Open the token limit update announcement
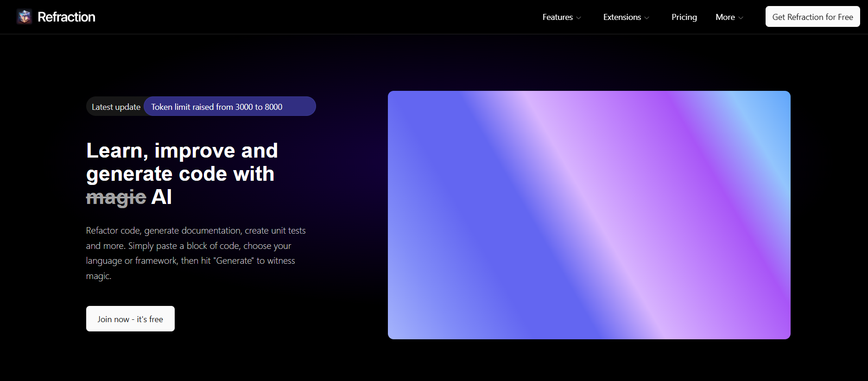 230,106
